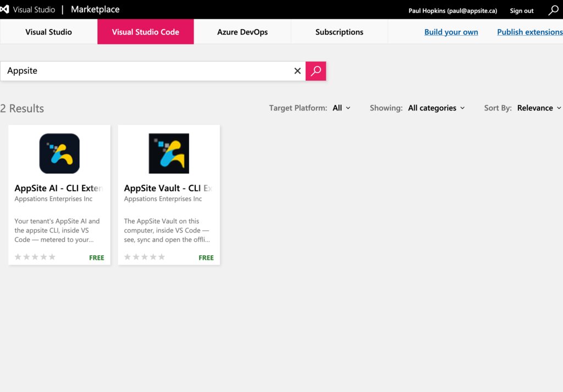
Task: Click FREE label on AppSite AI card
Action: (x=97, y=258)
